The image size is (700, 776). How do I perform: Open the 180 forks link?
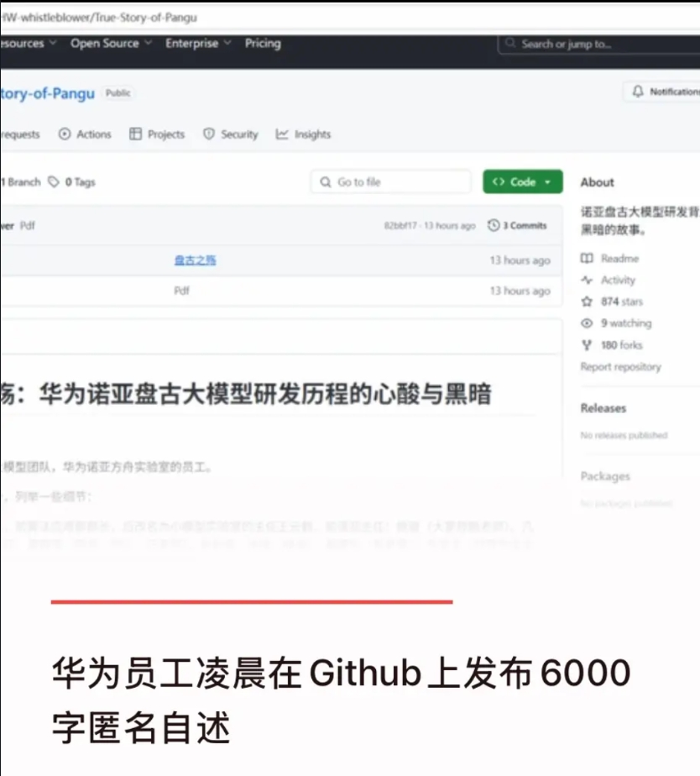pos(622,345)
